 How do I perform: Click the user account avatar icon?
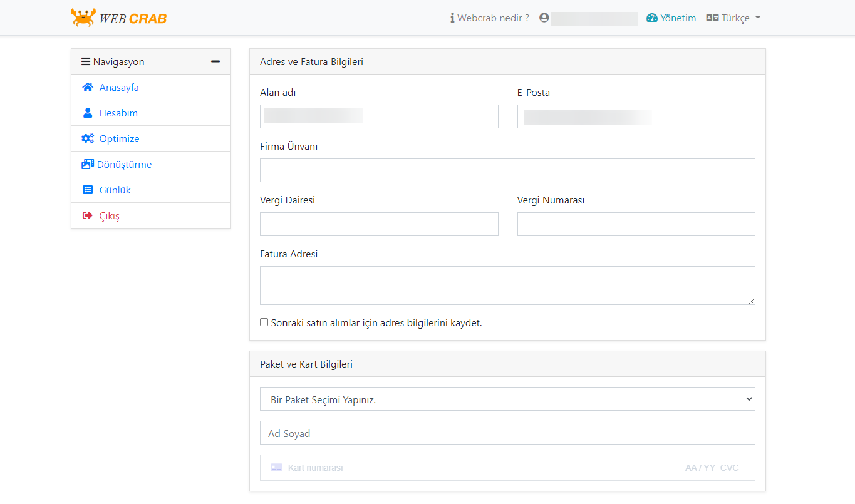(544, 18)
